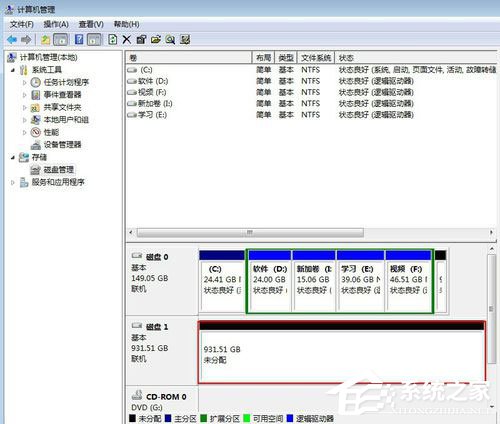This screenshot has width=500, height=424.
Task: Expand the 本地用户和组 node
Action: (25, 120)
